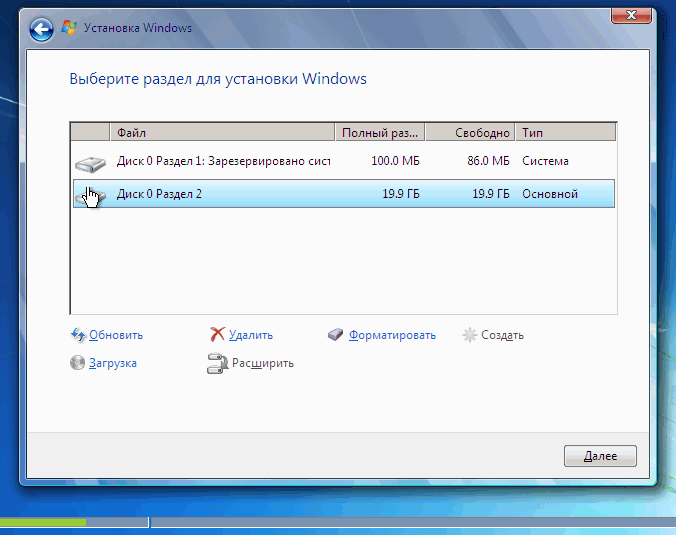Click the heading Выберите раздел для установки Windows
The height and width of the screenshot is (535, 676).
click(x=218, y=79)
